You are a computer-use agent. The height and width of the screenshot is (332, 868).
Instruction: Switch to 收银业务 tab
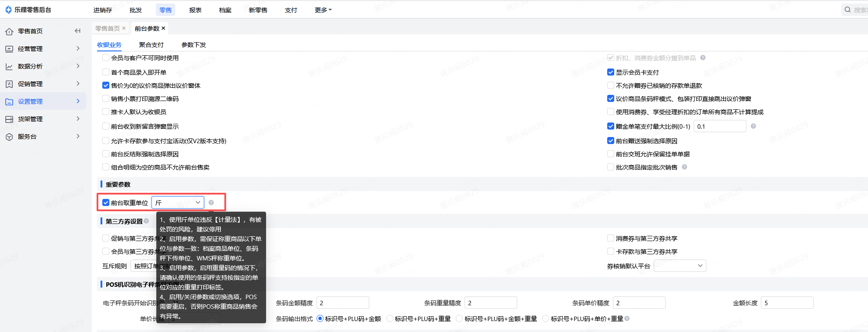pos(109,45)
